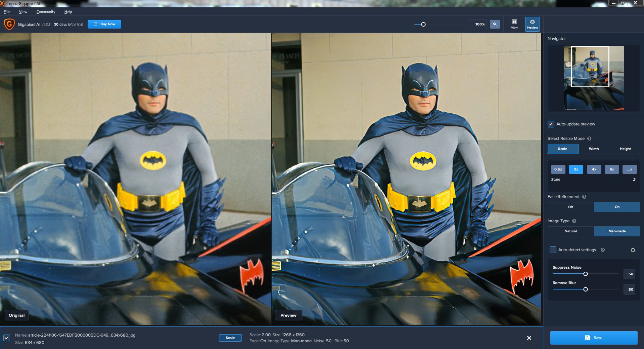Choose the 4x scale preset
The image size is (644, 349).
594,169
